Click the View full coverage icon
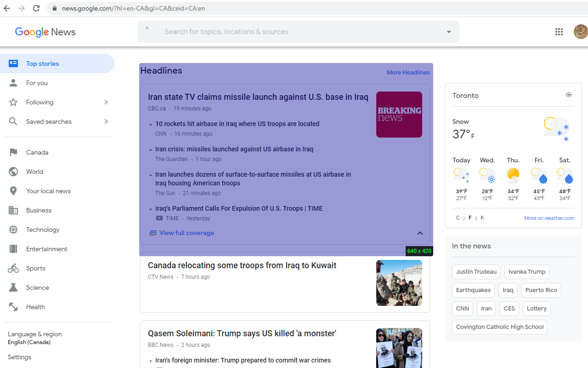Screen dimensions: 588x368 pyautogui.click(x=153, y=233)
